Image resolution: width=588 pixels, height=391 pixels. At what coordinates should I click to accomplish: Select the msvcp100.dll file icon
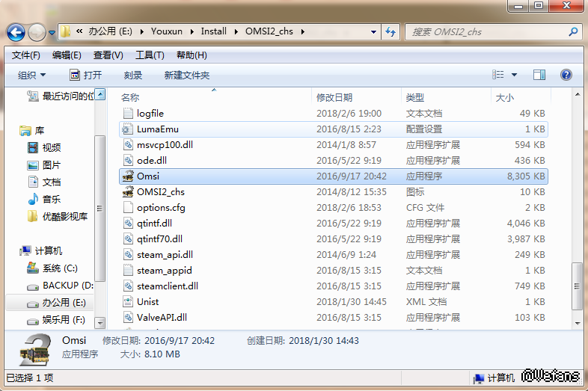(x=128, y=145)
